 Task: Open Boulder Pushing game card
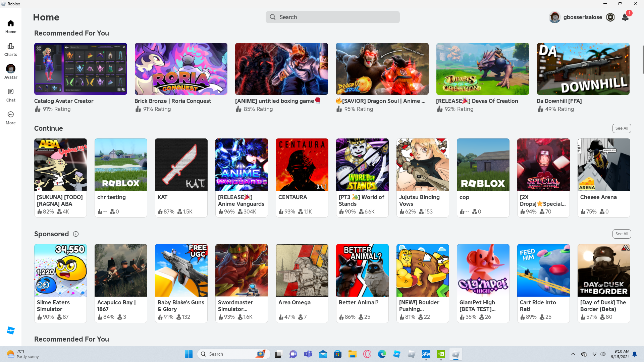(423, 283)
